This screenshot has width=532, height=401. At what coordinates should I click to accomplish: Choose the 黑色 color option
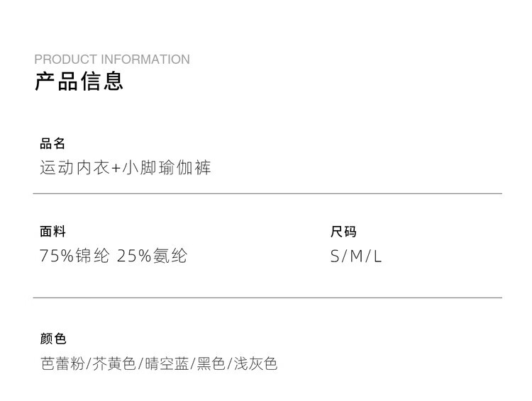(x=211, y=364)
